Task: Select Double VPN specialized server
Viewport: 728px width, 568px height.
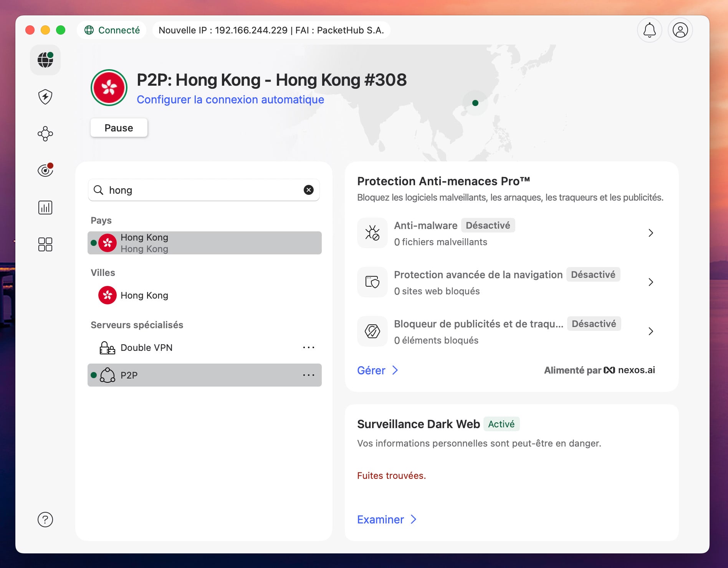Action: 205,347
